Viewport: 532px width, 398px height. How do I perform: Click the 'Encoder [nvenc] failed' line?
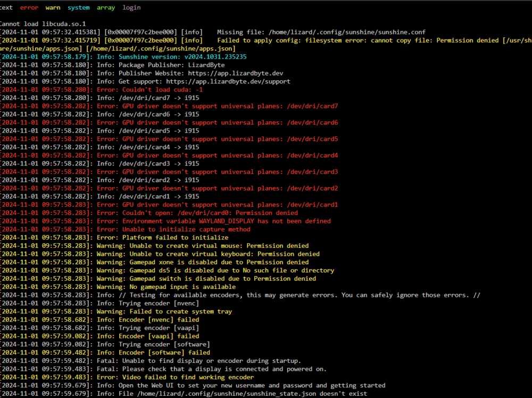[99, 320]
